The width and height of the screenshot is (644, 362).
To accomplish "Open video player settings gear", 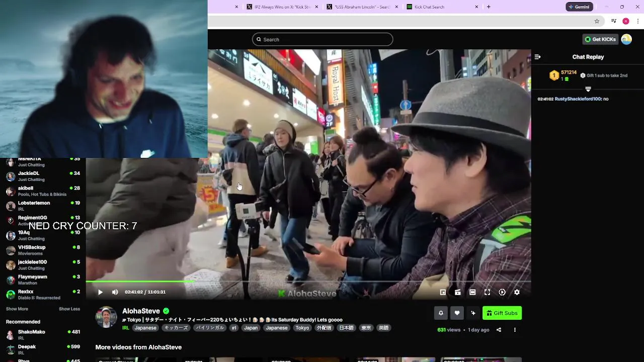I will click(517, 292).
